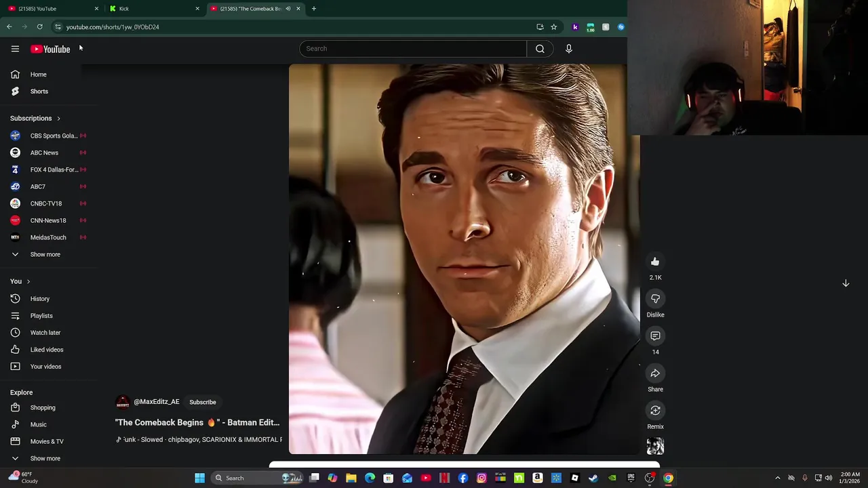Go to the next Short with the down arrow

click(x=846, y=283)
